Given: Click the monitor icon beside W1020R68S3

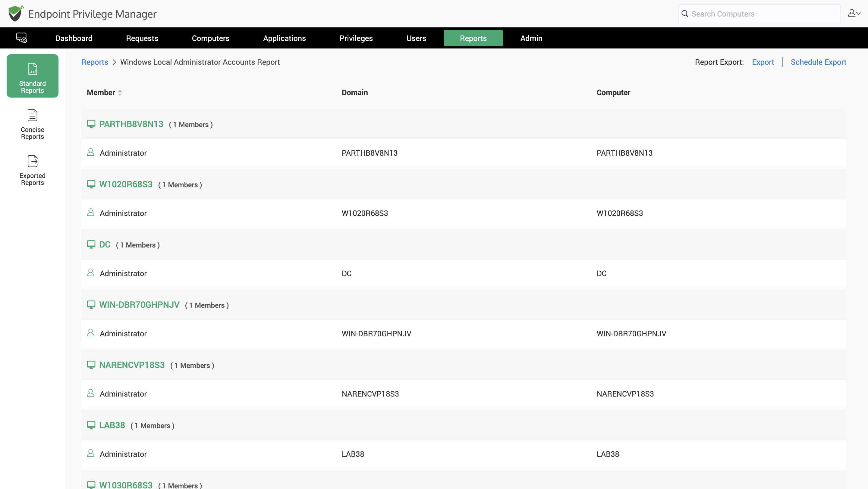Looking at the screenshot, I should pos(91,184).
